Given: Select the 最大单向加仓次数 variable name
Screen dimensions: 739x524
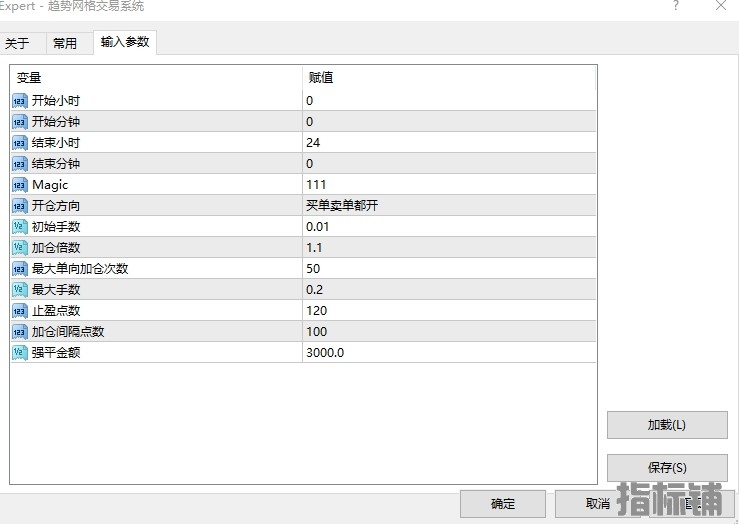Looking at the screenshot, I should click(x=80, y=269).
